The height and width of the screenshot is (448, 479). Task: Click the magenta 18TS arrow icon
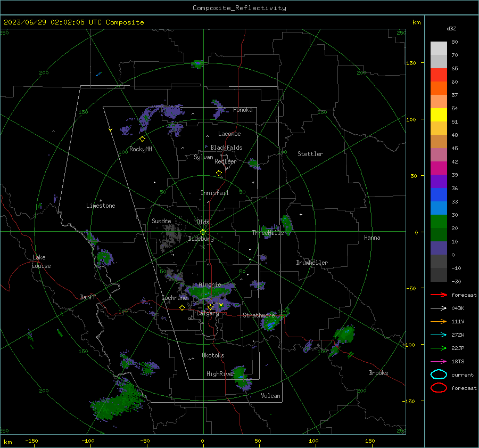click(x=439, y=362)
